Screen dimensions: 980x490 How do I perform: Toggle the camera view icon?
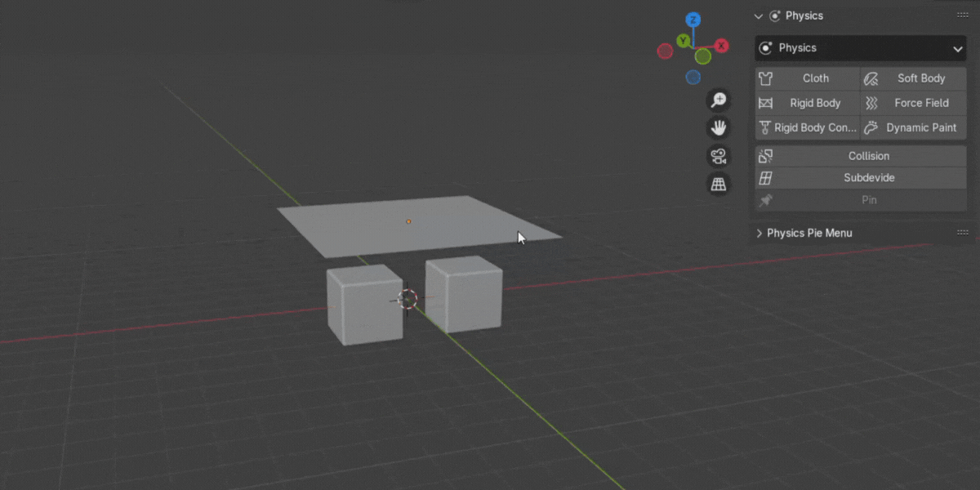click(719, 156)
